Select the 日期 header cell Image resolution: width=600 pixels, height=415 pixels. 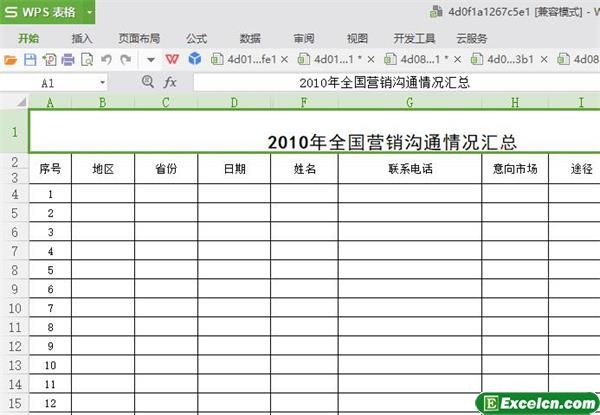(234, 168)
